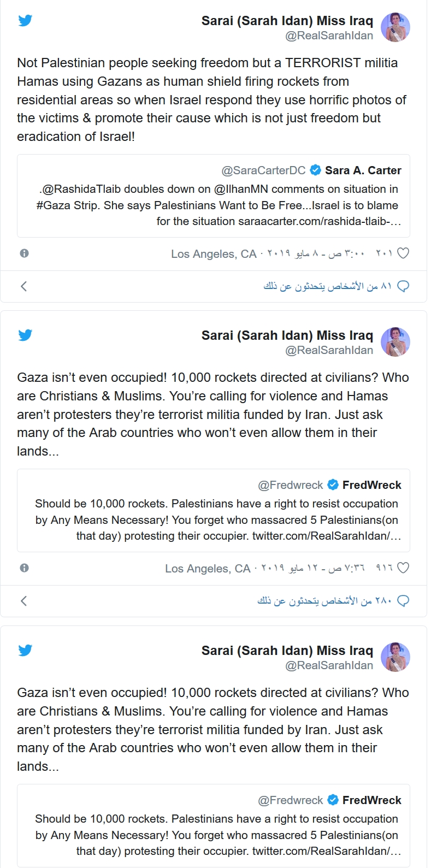
Task: Click reply bubble icon showing 280 people talking
Action: click(403, 601)
